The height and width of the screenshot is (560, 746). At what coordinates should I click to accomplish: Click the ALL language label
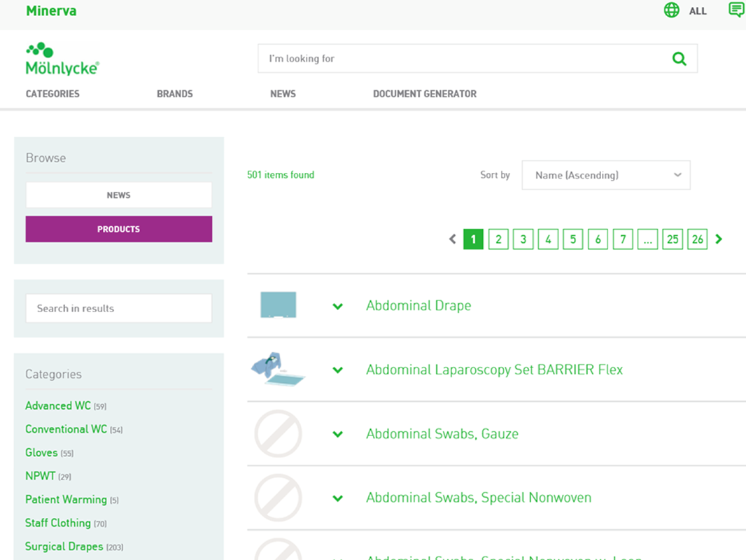pyautogui.click(x=698, y=11)
